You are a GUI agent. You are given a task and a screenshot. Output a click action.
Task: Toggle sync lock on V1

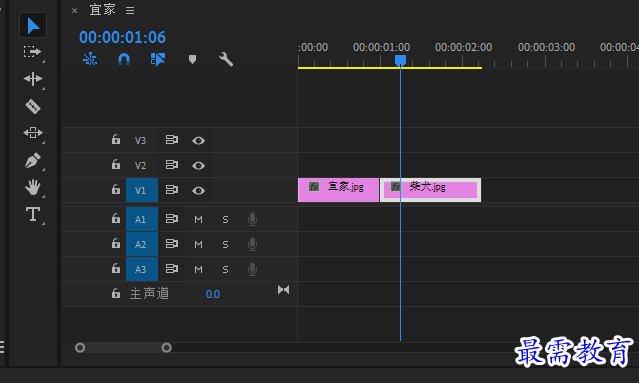coord(172,190)
